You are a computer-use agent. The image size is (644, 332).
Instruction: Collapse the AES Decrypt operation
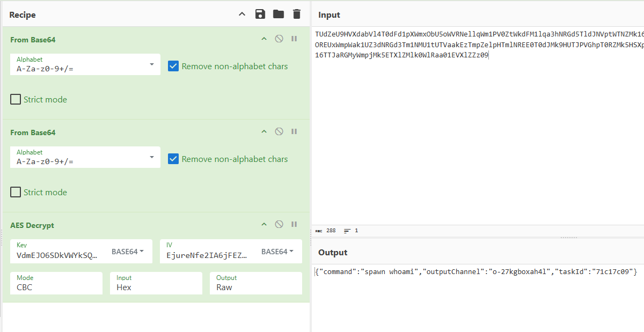click(264, 225)
